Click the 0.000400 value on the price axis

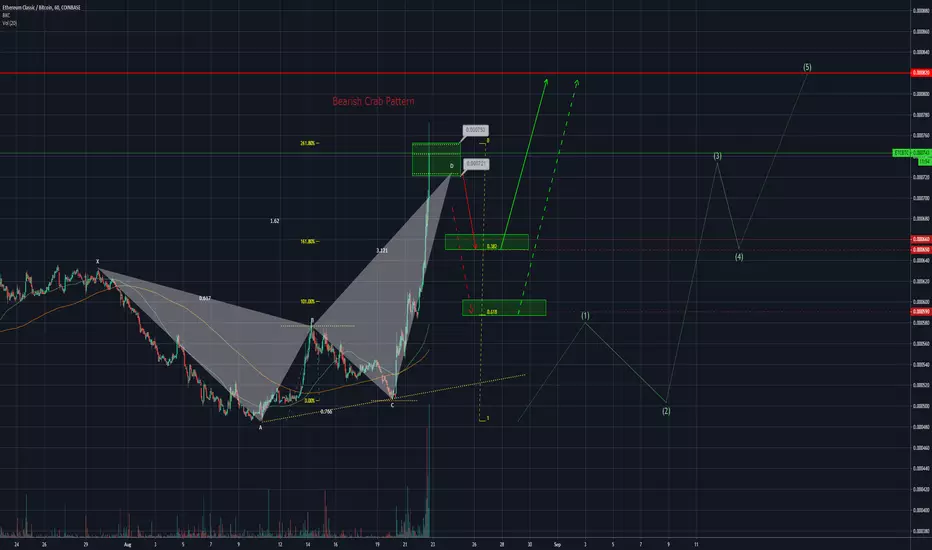pyautogui.click(x=921, y=510)
